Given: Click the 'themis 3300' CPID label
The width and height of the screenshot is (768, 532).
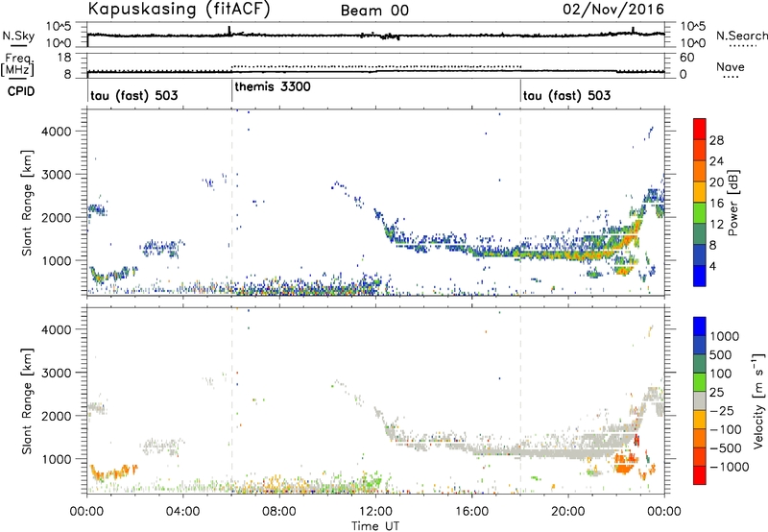Looking at the screenshot, I should [273, 86].
